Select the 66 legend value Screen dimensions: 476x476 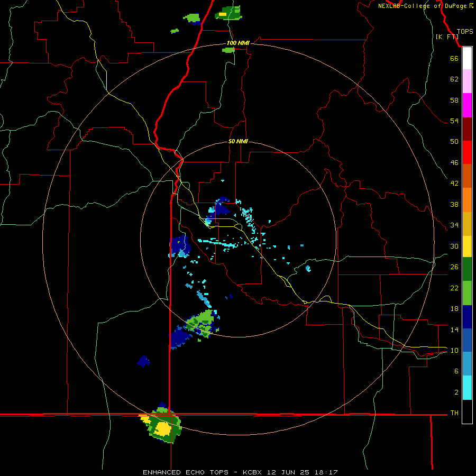454,58
